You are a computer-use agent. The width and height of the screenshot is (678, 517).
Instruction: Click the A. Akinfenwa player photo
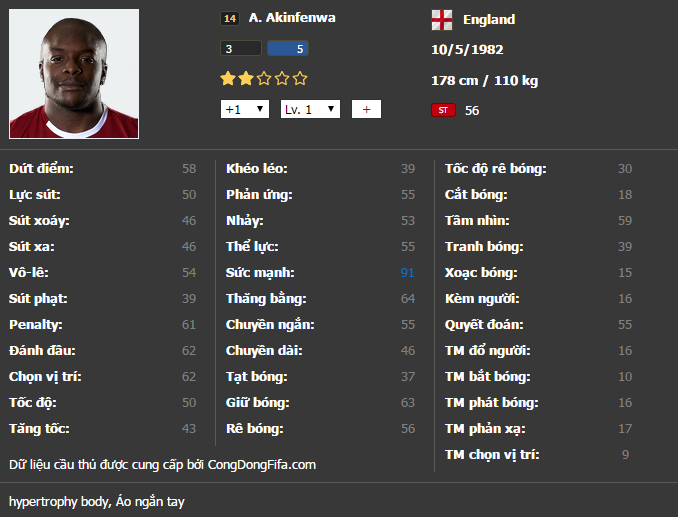pyautogui.click(x=74, y=74)
